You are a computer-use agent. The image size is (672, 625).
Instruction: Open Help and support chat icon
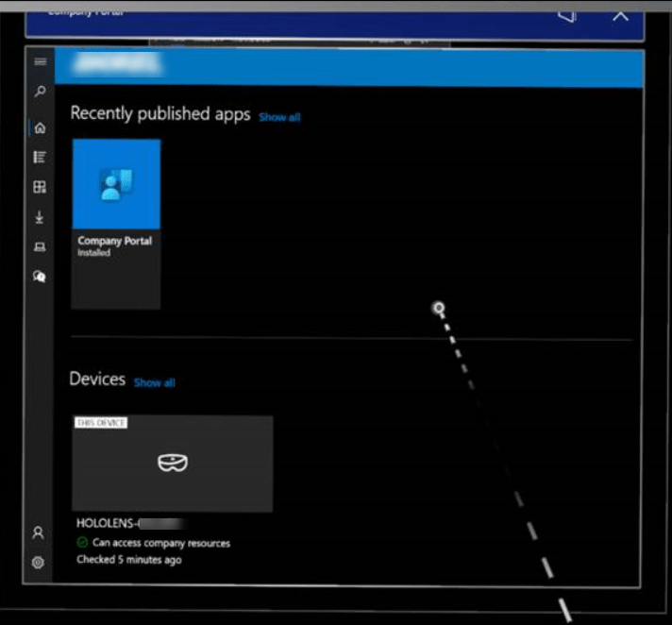(x=40, y=277)
